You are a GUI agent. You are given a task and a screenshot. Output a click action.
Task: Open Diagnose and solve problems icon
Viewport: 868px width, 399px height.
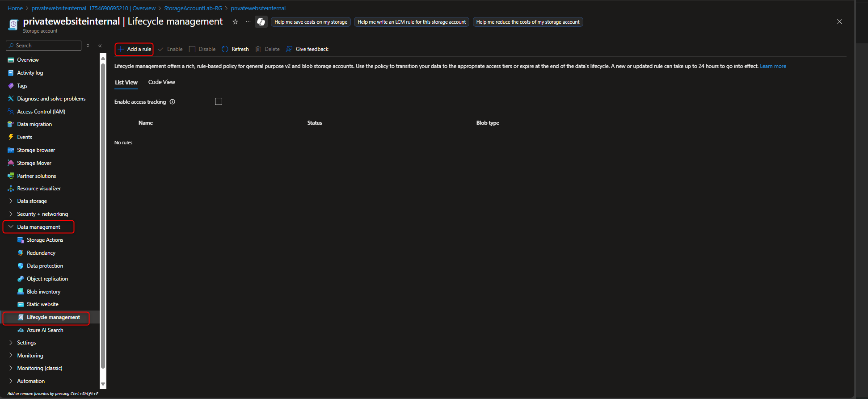tap(11, 99)
